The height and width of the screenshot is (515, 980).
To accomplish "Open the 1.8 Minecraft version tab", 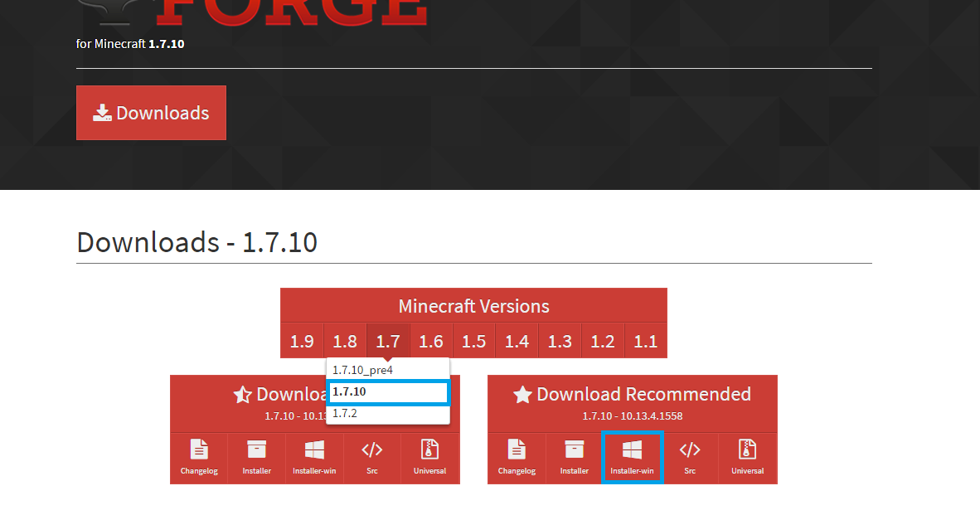I will click(345, 341).
